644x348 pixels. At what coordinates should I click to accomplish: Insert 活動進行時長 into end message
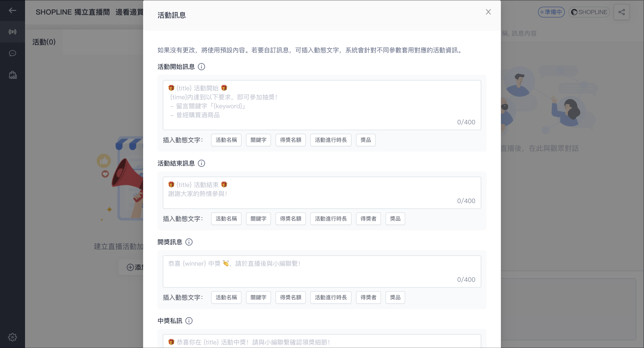point(331,219)
